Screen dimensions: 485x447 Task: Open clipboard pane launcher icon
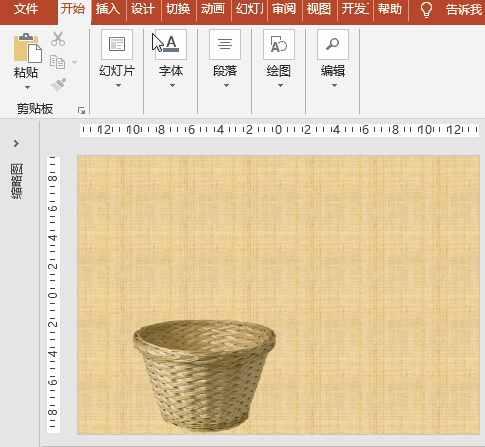tap(81, 110)
